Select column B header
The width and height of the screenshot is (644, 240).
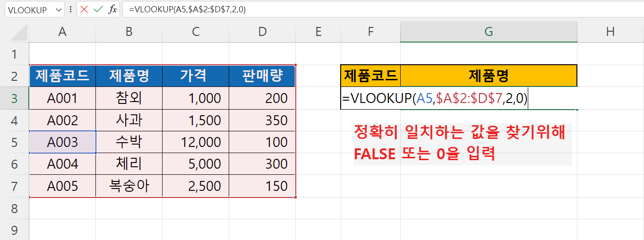pos(129,32)
